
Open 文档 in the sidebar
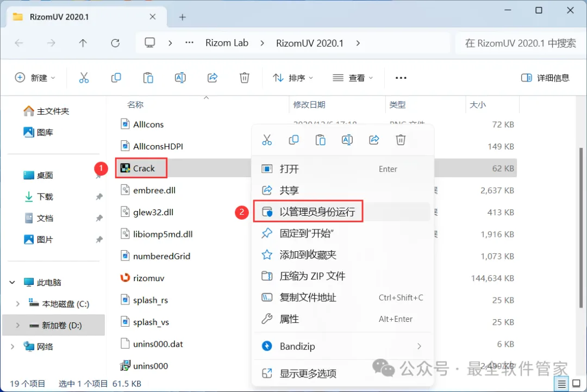[39, 218]
